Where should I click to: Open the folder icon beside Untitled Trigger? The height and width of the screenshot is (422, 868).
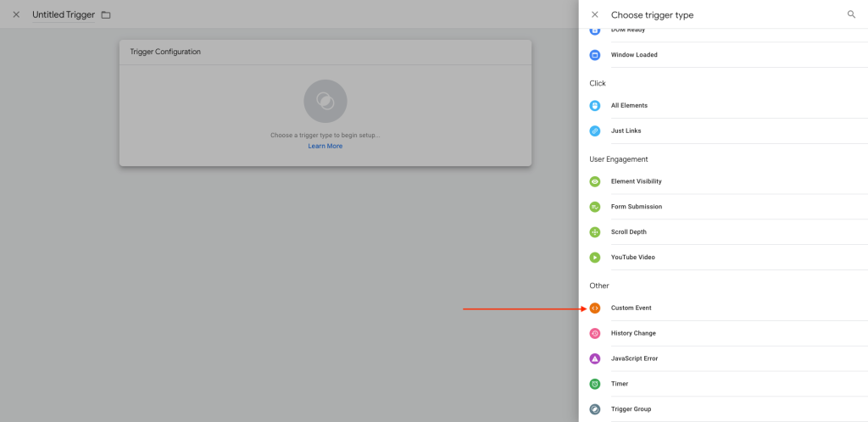[106, 15]
